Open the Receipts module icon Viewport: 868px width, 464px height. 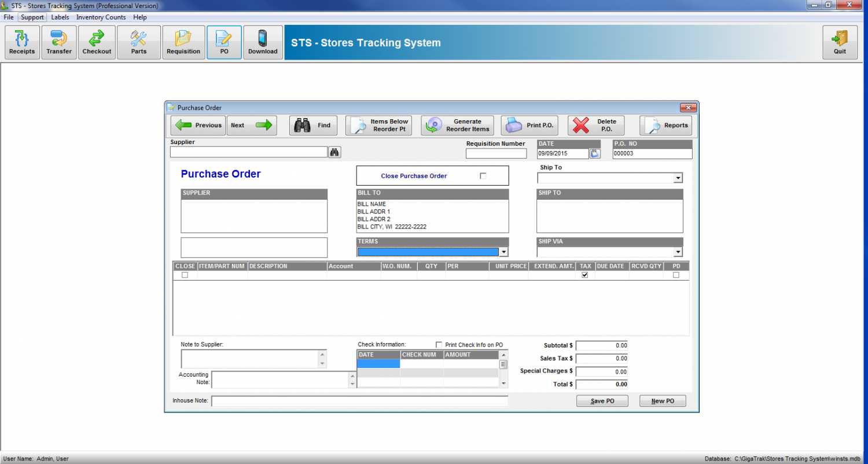click(21, 42)
